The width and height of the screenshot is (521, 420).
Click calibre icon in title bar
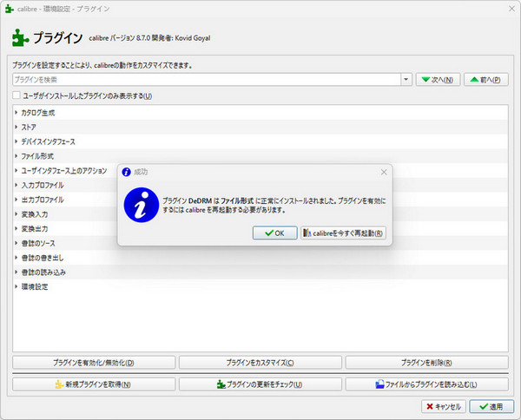coord(10,9)
